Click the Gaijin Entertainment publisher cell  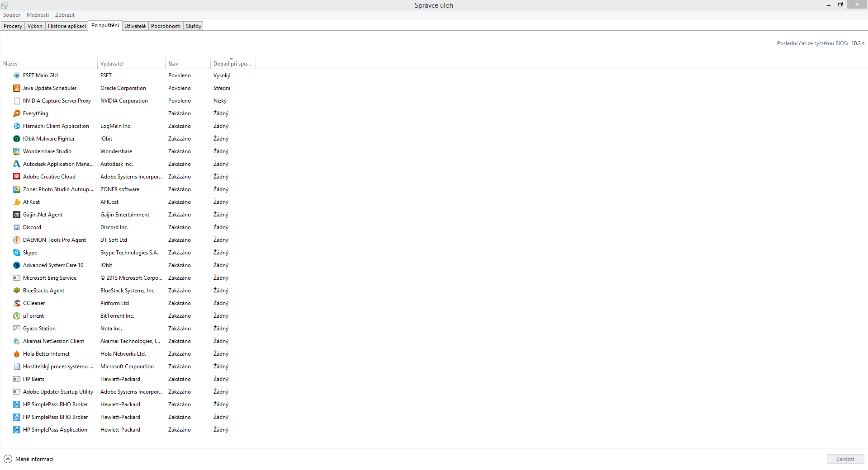[x=125, y=215]
